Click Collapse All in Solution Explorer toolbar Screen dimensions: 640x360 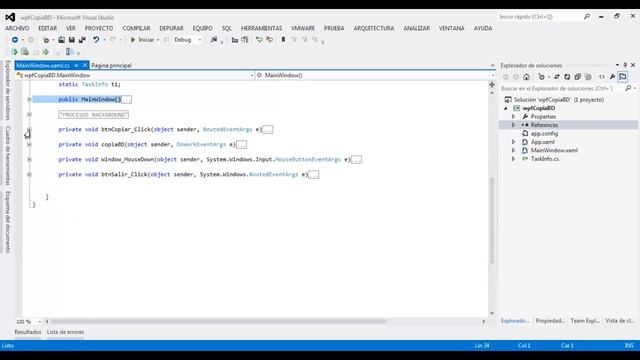[x=578, y=77]
